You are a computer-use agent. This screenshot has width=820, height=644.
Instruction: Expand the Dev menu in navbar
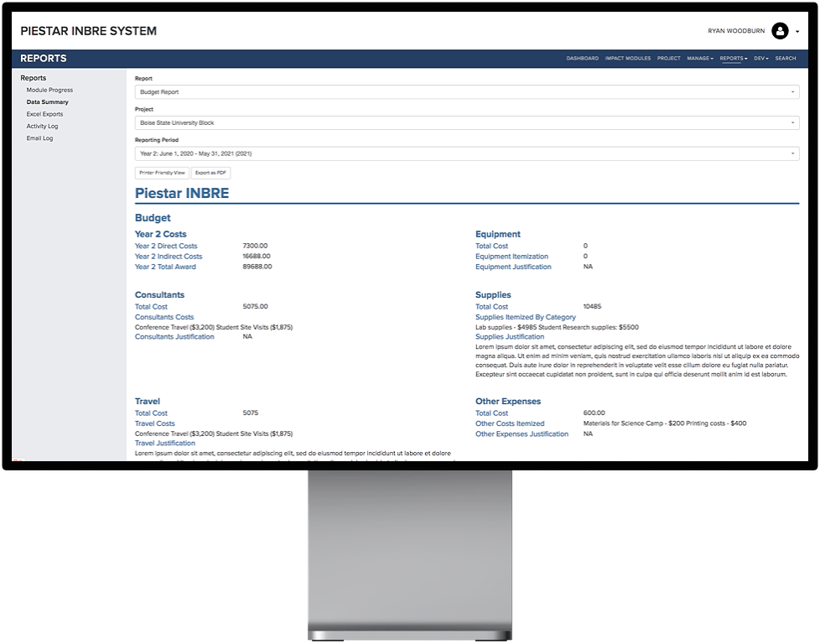pyautogui.click(x=761, y=59)
